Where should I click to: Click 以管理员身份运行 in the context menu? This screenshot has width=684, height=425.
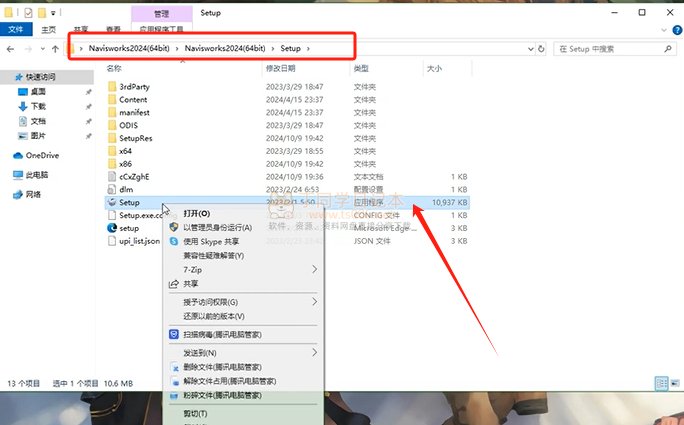[217, 228]
